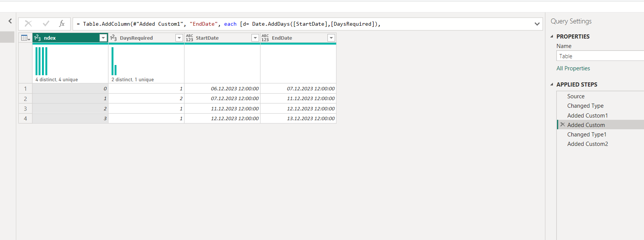The width and height of the screenshot is (644, 240).
Task: Select the StartDate column header
Action: [222, 38]
